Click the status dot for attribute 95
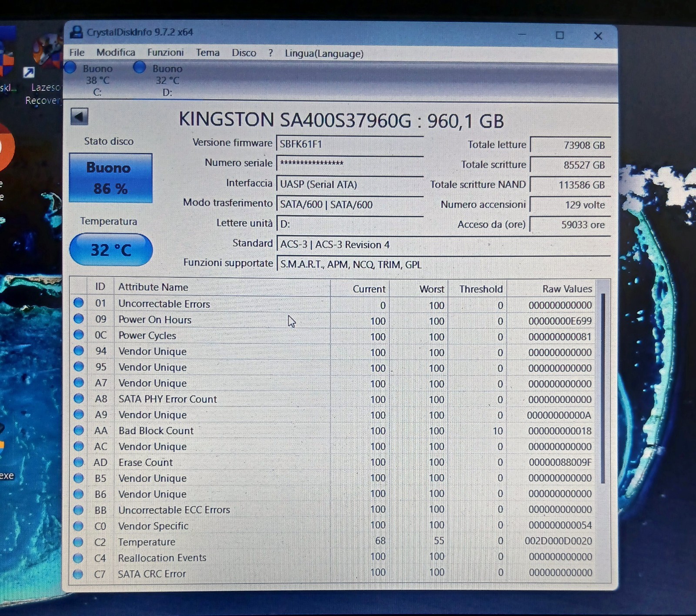This screenshot has height=616, width=696. coord(79,366)
